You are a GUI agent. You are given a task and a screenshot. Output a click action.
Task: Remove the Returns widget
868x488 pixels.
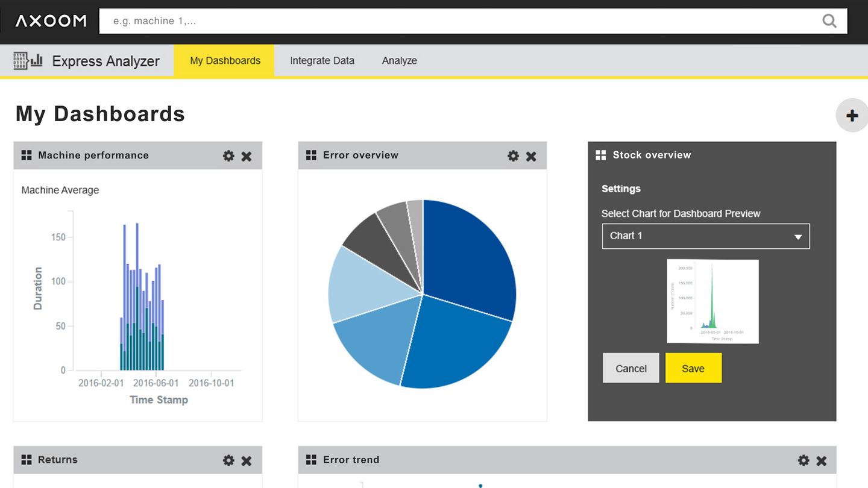tap(247, 460)
